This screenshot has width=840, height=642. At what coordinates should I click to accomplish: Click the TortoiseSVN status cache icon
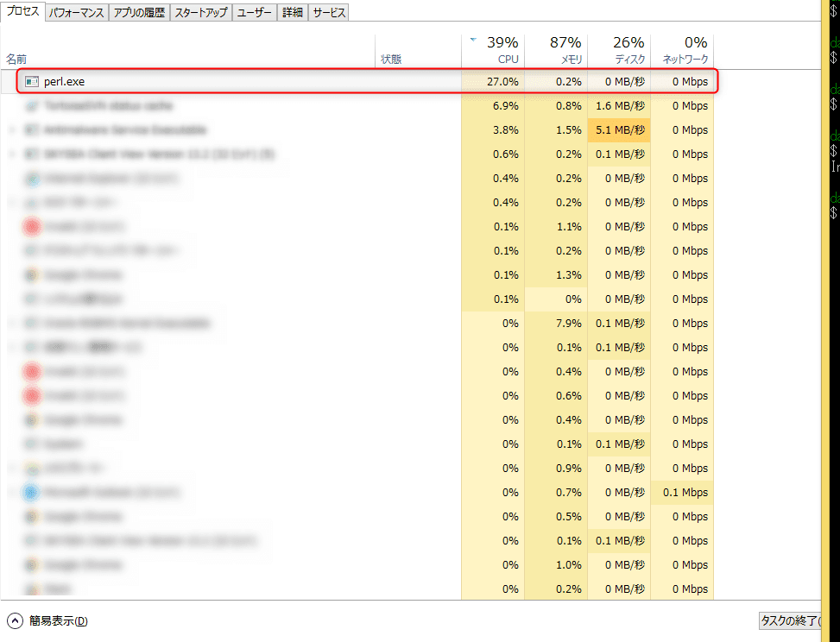point(32,106)
